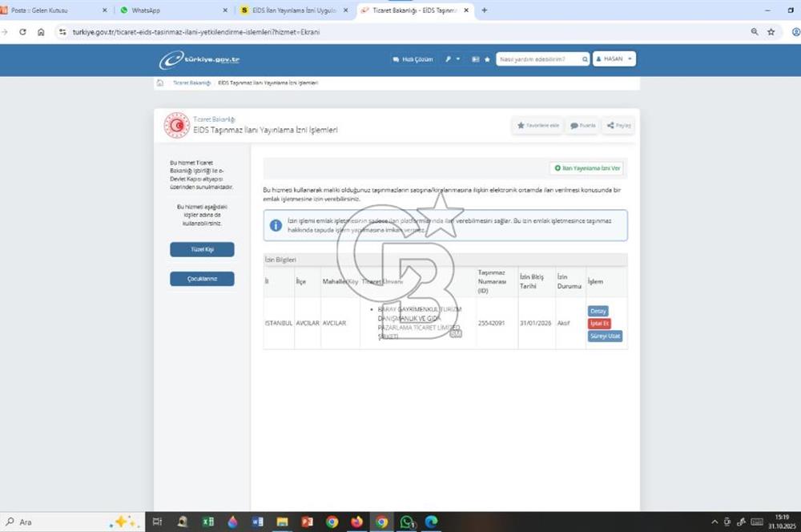Screen dimensions: 801x532
Task: Select the Tüzel Kişi button
Action: point(202,249)
